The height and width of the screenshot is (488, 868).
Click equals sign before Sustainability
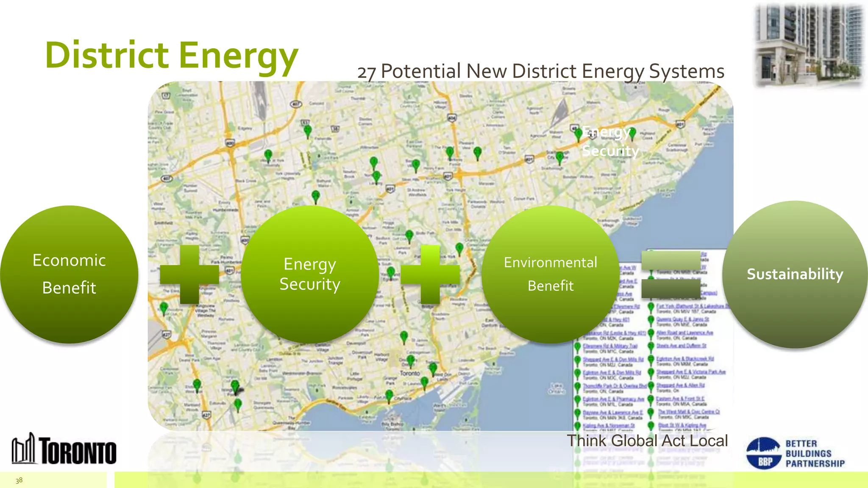(671, 274)
